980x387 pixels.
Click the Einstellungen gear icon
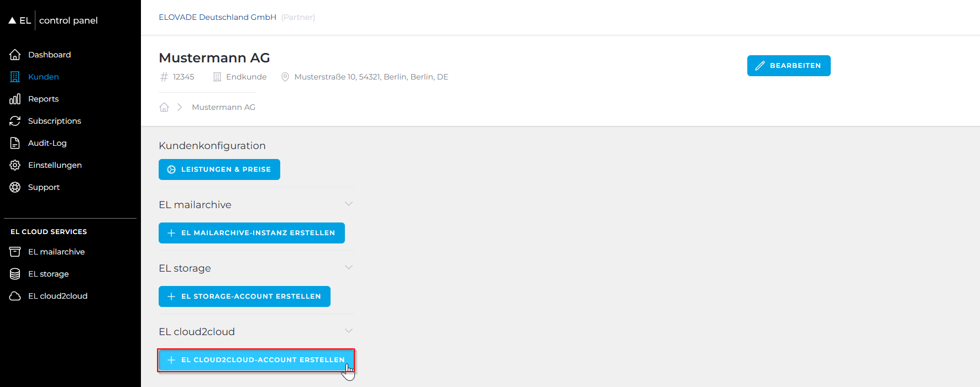coord(15,165)
